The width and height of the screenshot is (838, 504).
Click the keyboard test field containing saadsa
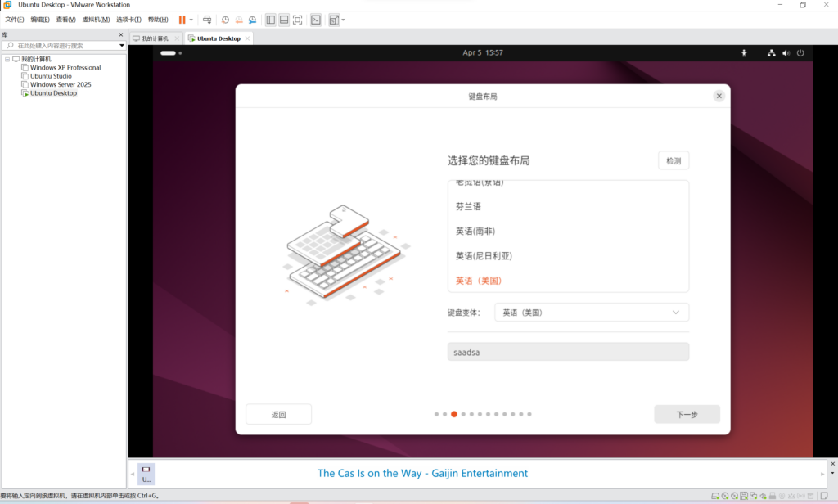(x=568, y=352)
